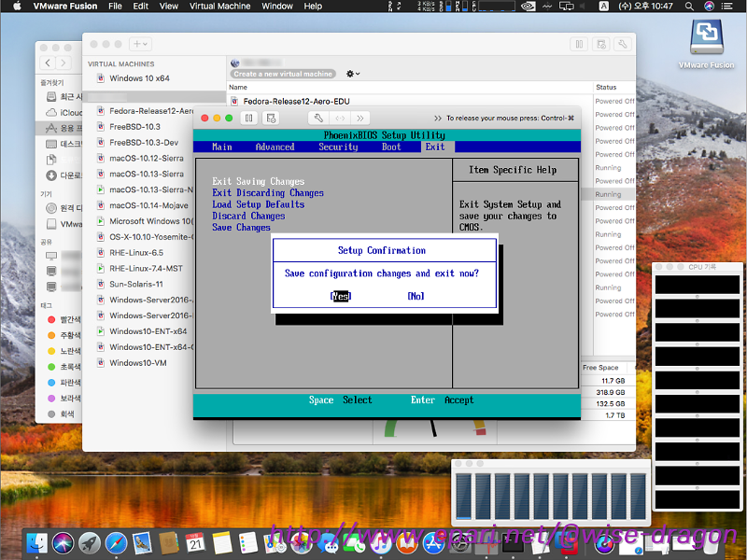The height and width of the screenshot is (560, 747).
Task: Click the connect devices arrows icon
Action: (x=340, y=119)
